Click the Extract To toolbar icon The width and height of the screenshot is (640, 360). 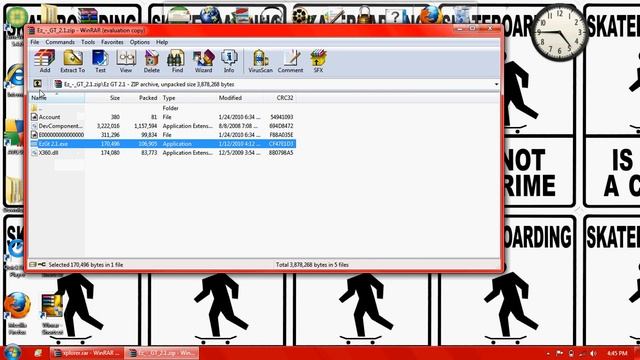[73, 61]
